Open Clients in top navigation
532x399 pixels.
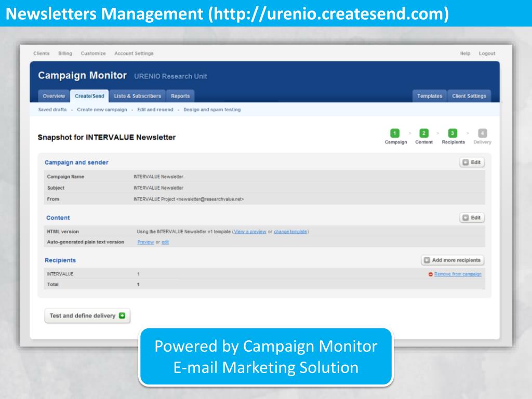42,54
